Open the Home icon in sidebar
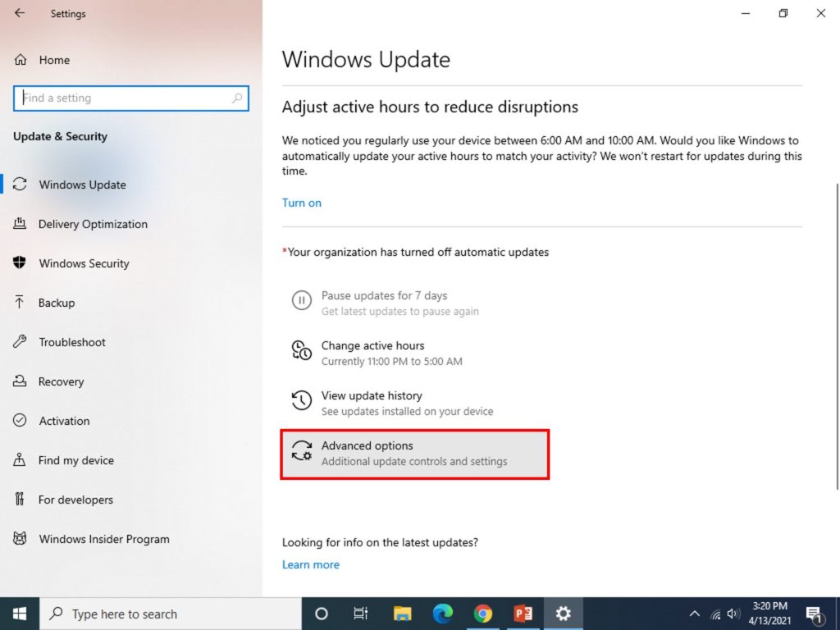 [21, 60]
